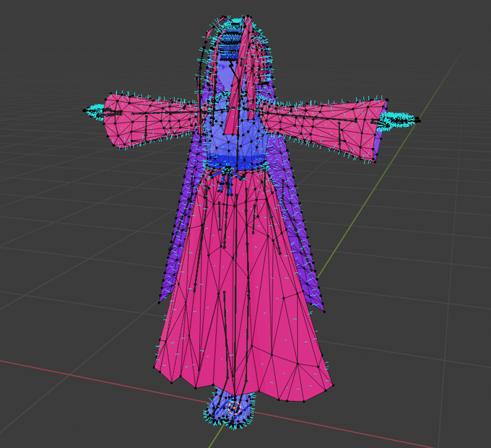
Task: Click the cyan hand at the right sleeve's end
Action: coord(399,120)
